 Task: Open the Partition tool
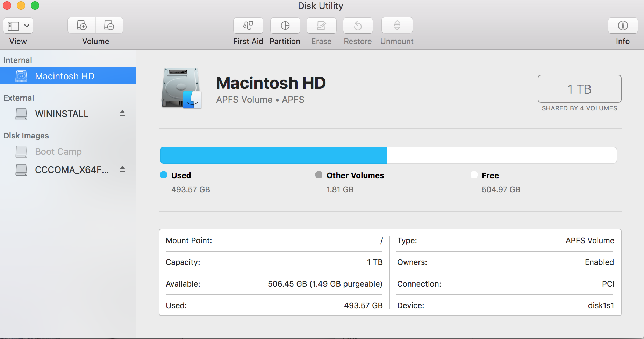click(x=285, y=25)
